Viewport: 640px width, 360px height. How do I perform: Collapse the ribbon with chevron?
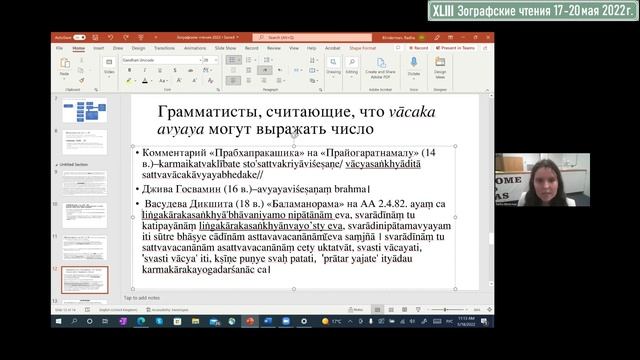487,90
